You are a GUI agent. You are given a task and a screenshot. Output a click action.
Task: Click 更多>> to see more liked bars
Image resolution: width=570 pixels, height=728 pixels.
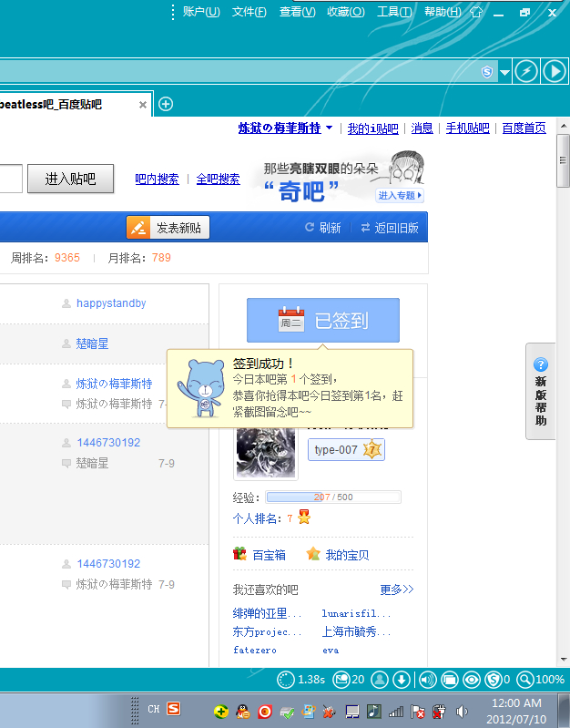[x=396, y=590]
